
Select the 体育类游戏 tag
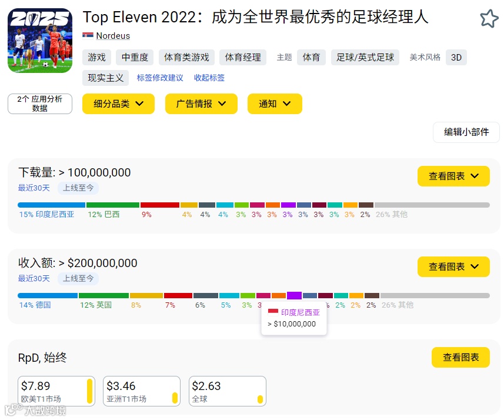click(186, 57)
